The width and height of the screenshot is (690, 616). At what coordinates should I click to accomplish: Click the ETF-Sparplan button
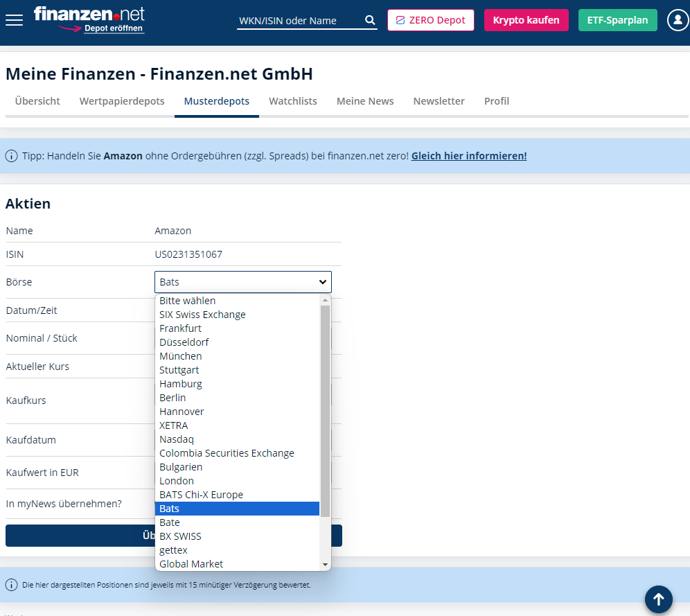(x=617, y=20)
